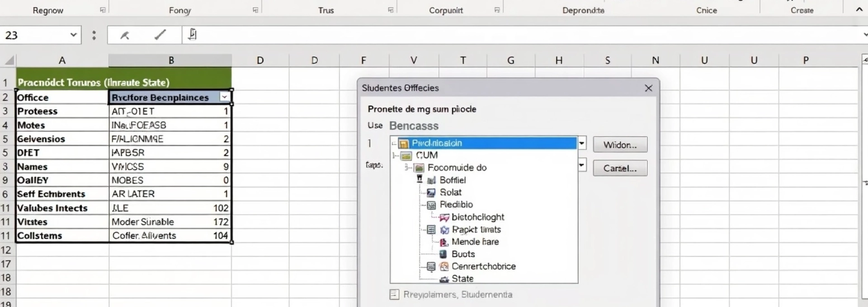Open the Corpuoirt group dialog launcher
Image resolution: width=868 pixels, height=307 pixels.
pos(497,10)
